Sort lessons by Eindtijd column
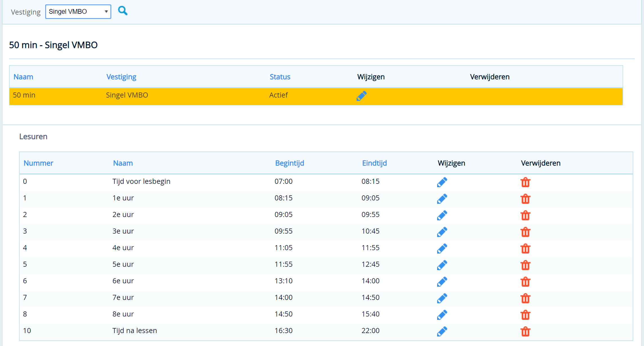 [374, 163]
